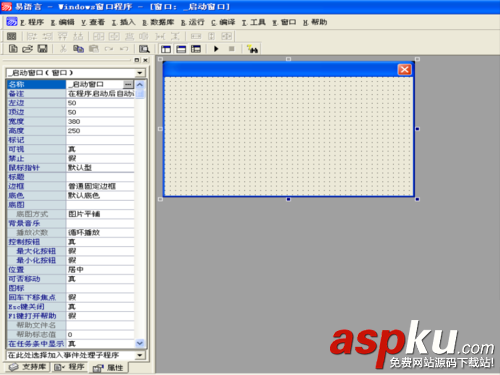The height and width of the screenshot is (375, 500).
Task: Click the Find magnifier toolbar icon
Action: (144, 49)
